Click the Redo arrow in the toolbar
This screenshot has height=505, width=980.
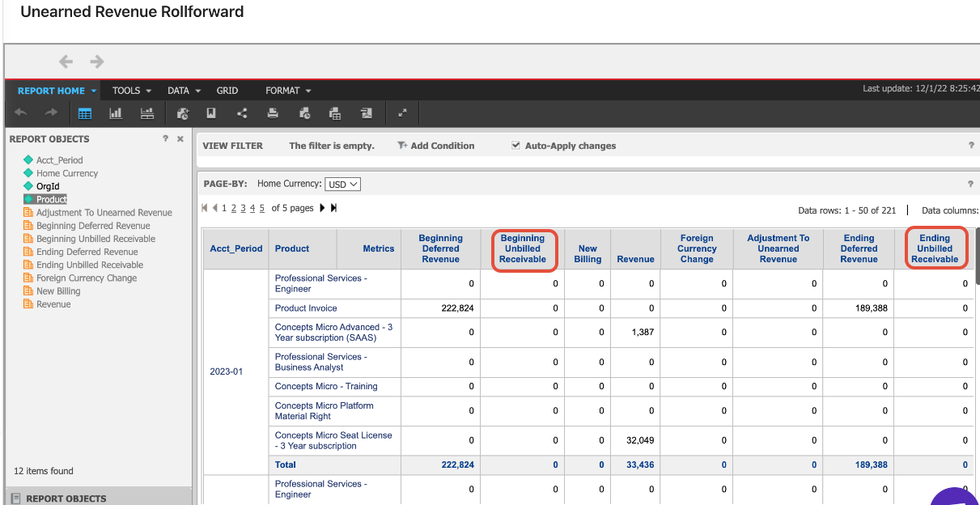[51, 113]
